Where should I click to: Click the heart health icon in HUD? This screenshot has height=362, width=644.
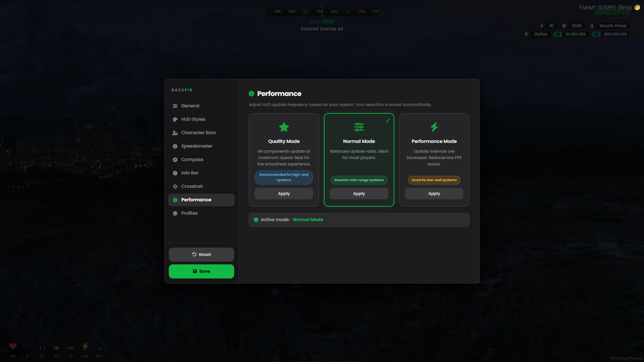(x=13, y=346)
